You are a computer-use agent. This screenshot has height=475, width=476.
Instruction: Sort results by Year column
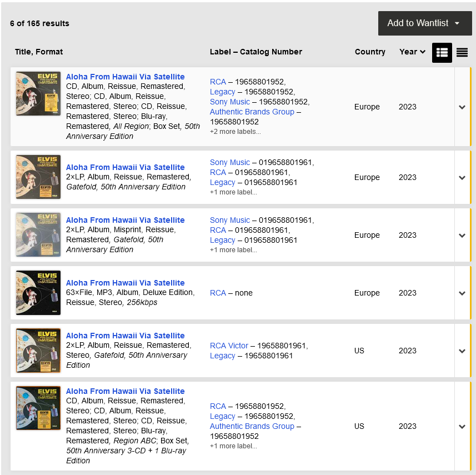point(412,52)
